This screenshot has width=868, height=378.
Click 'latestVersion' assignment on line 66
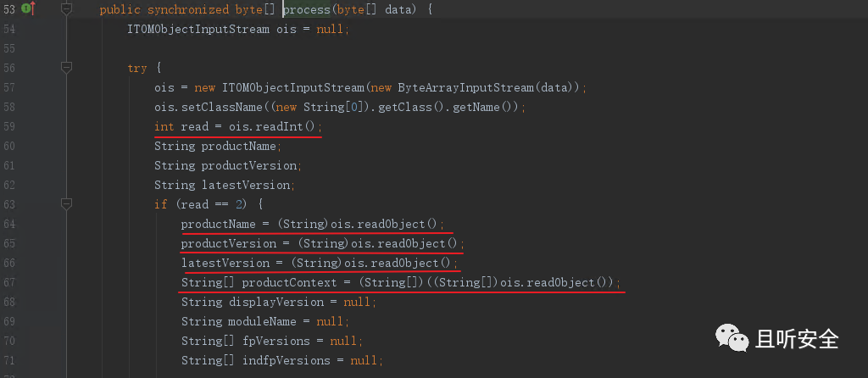tap(225, 263)
